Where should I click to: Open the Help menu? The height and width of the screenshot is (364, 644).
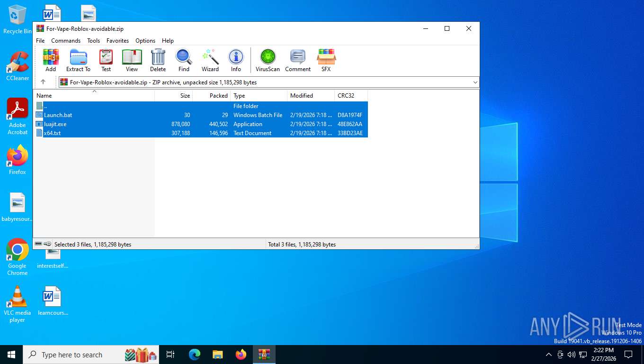[168, 41]
